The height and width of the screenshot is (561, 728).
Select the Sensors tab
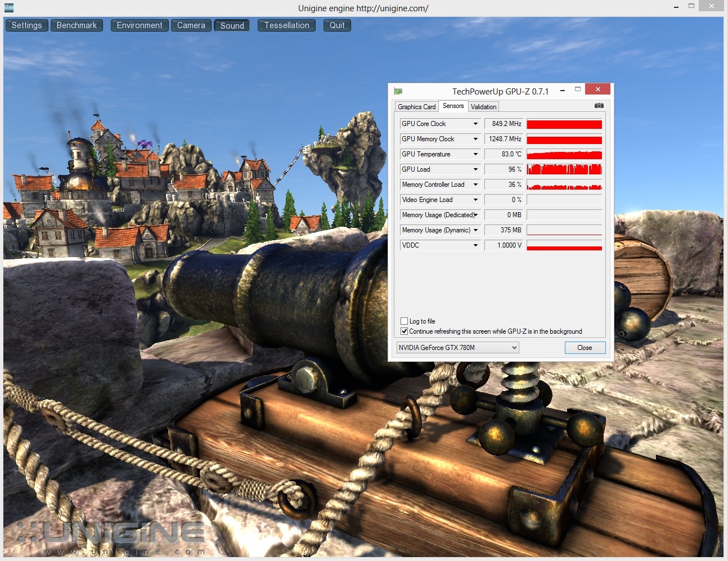pos(453,106)
